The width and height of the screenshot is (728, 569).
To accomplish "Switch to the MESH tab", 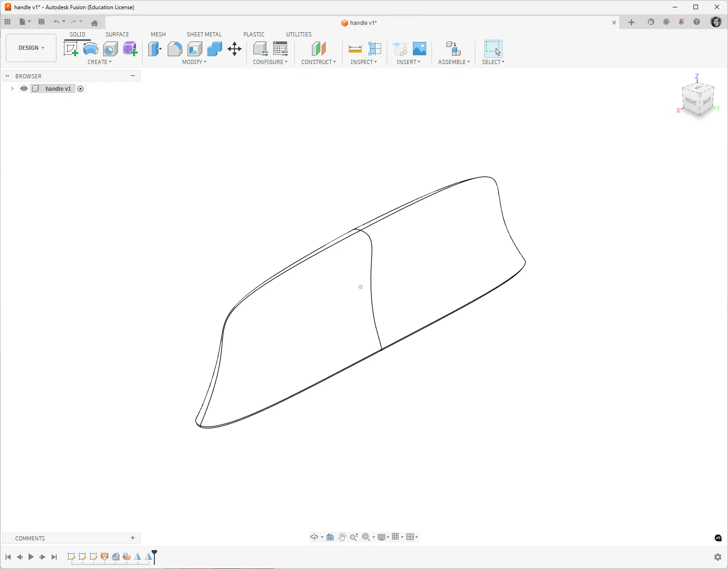I will tap(158, 35).
